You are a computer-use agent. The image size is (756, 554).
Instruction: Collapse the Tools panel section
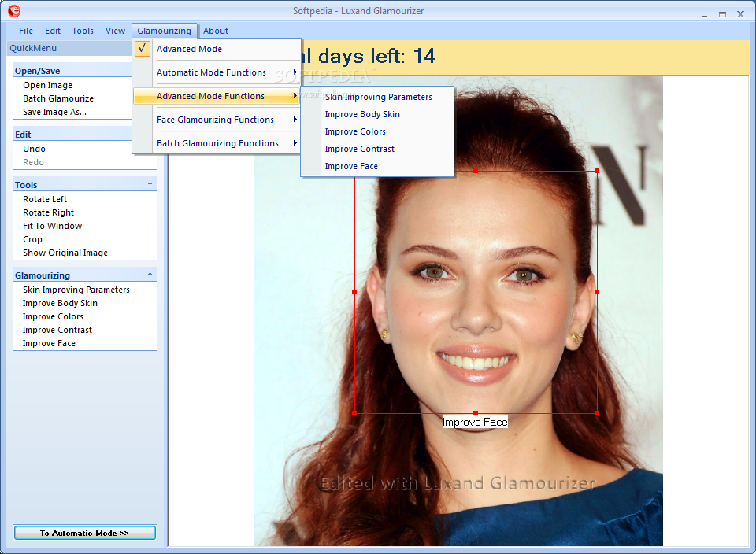(150, 183)
